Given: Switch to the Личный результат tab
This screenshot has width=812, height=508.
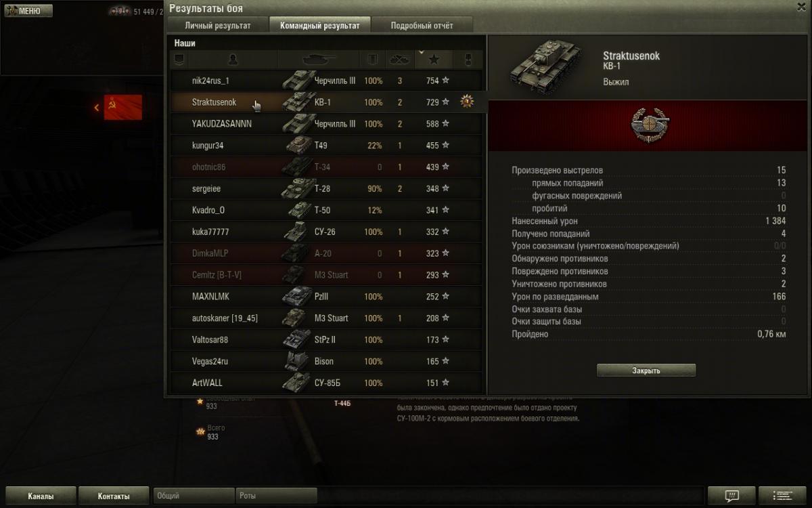Looking at the screenshot, I should click(x=218, y=25).
